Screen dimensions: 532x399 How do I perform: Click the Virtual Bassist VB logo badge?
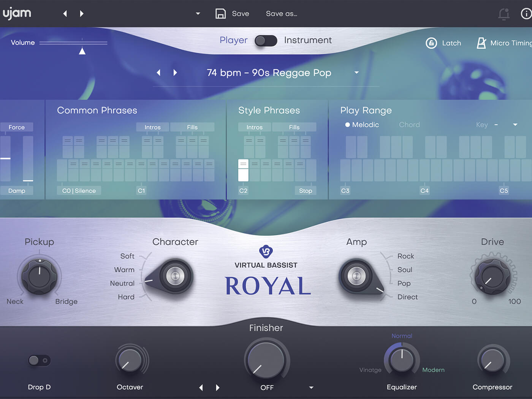tap(266, 251)
